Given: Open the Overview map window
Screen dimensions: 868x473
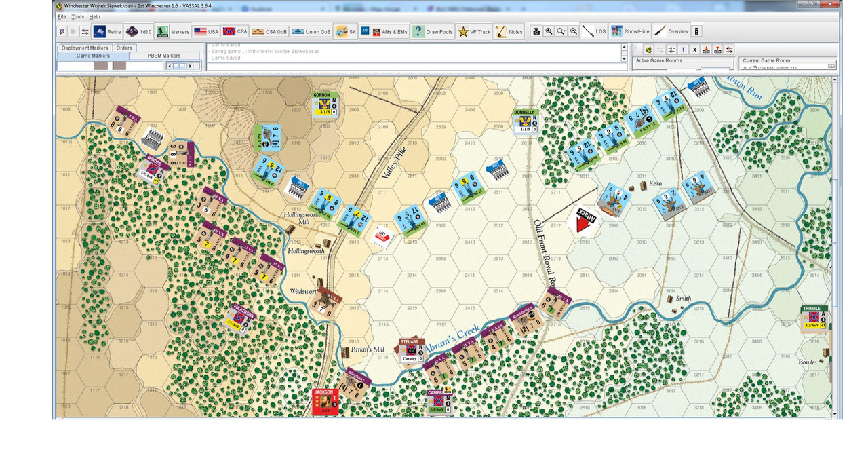Looking at the screenshot, I should [x=671, y=31].
